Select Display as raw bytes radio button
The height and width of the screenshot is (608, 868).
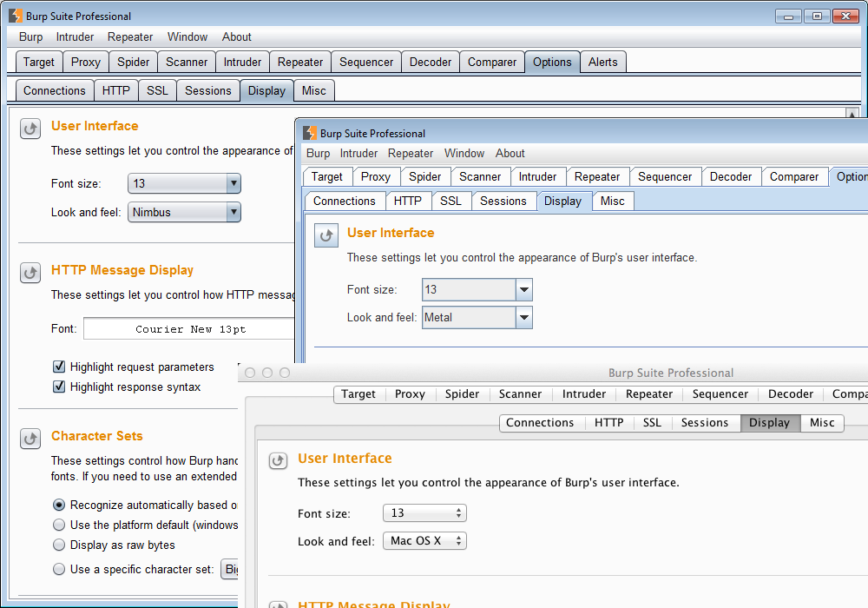[x=59, y=545]
